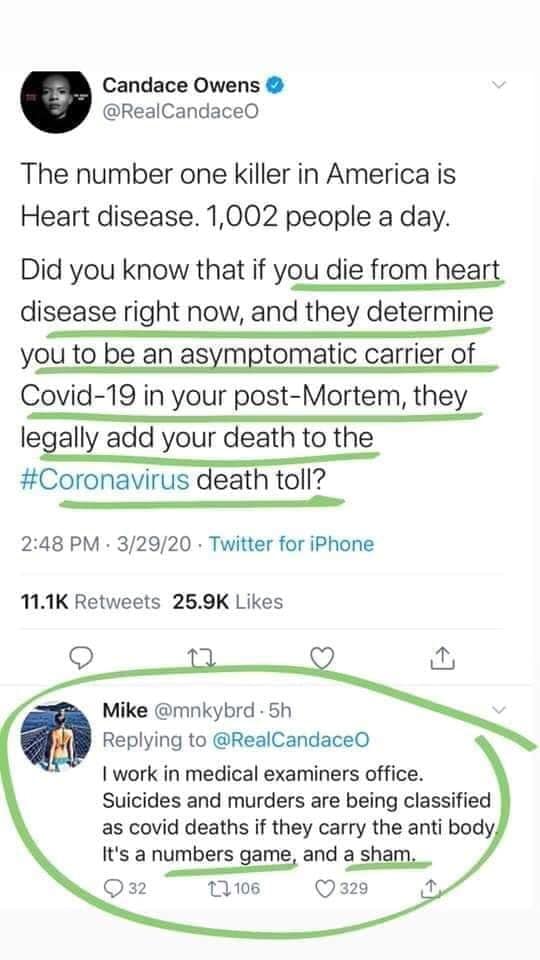The width and height of the screenshot is (540, 960).
Task: View the 11.1K Retweets list
Action: pos(90,602)
